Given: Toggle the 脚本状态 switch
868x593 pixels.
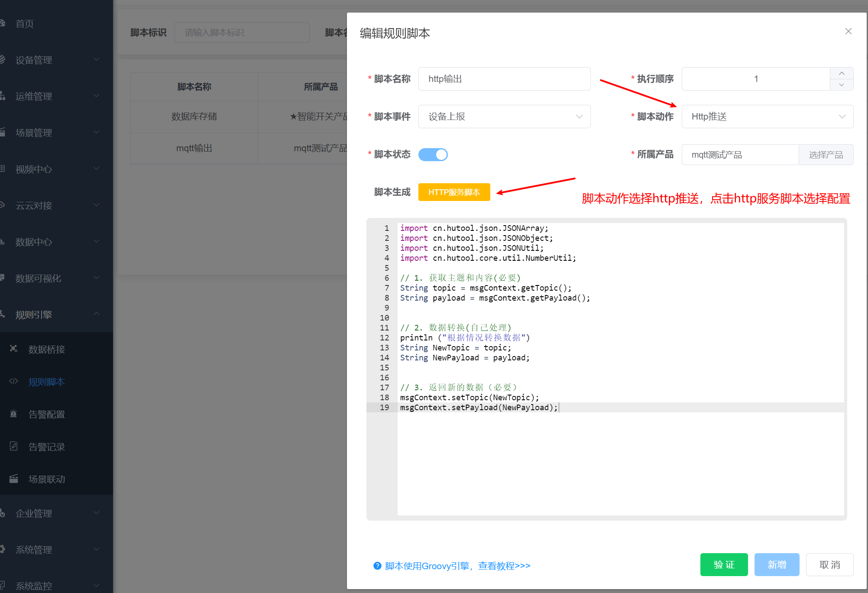Looking at the screenshot, I should coord(433,155).
